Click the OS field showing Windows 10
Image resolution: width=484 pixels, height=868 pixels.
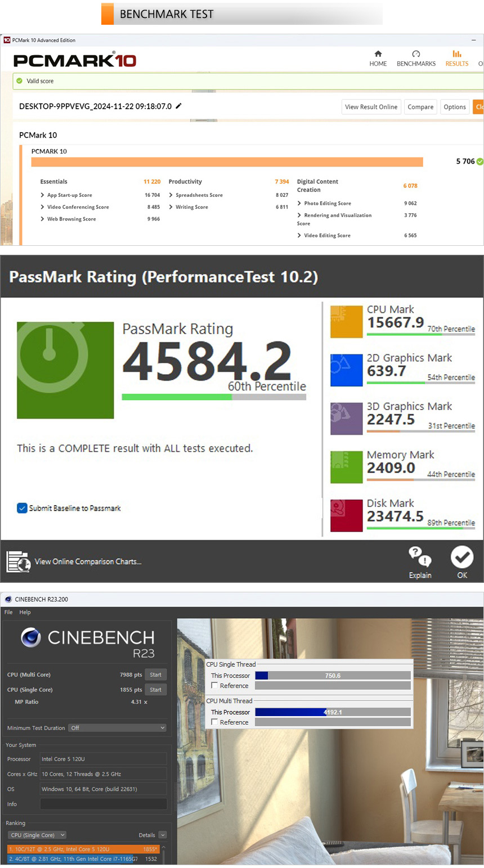click(x=104, y=789)
